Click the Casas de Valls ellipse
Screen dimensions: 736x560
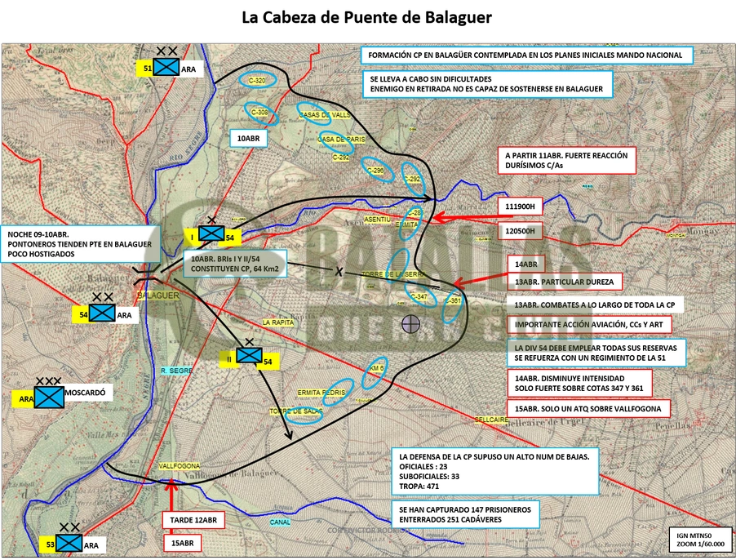314,114
